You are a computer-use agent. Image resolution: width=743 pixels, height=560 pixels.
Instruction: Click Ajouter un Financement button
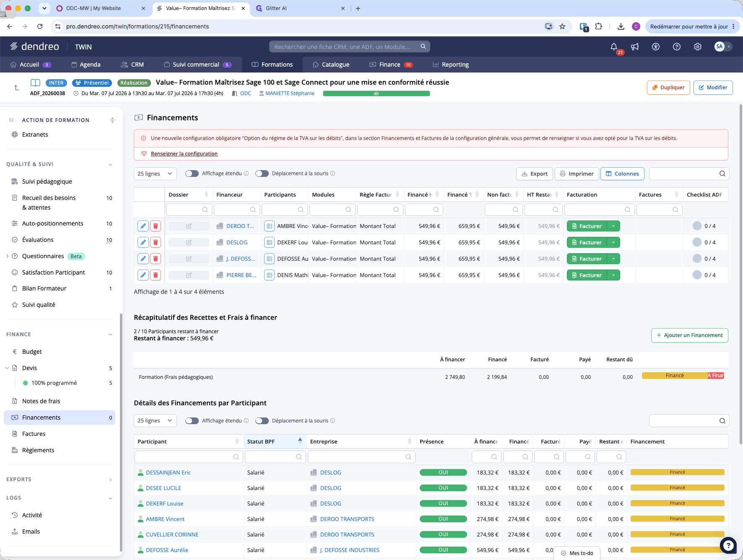coord(690,335)
